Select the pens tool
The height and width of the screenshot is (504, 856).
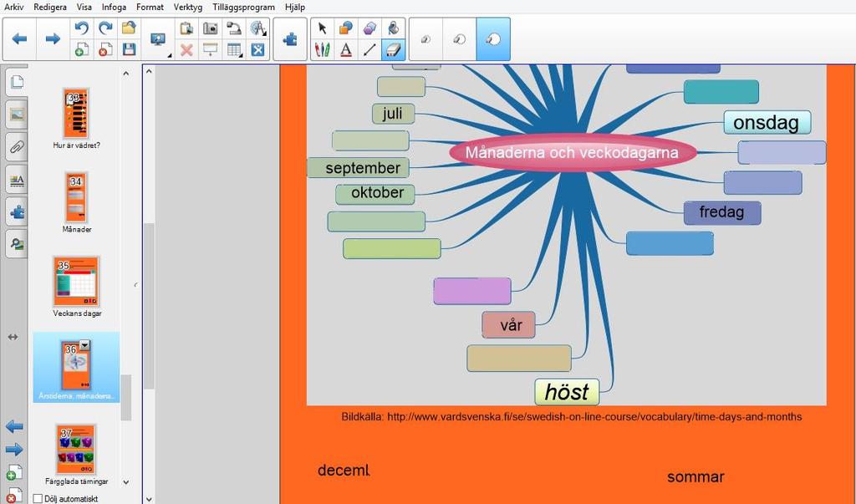pyautogui.click(x=322, y=49)
